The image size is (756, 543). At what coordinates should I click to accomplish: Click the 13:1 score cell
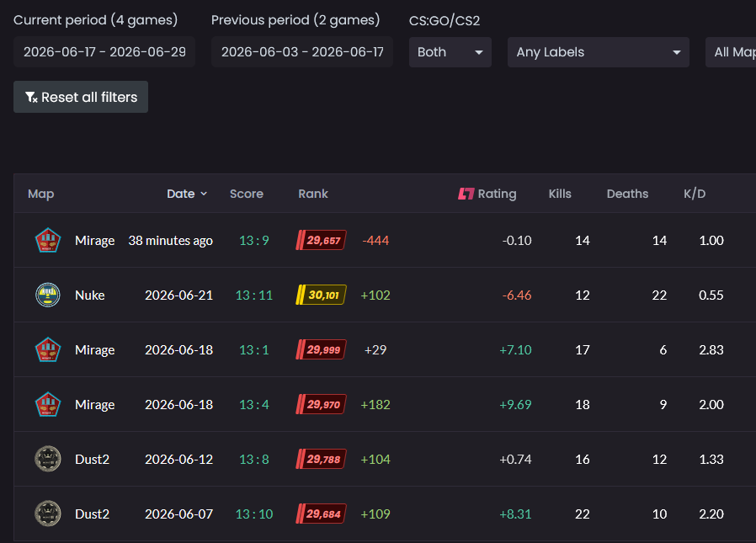pos(254,349)
